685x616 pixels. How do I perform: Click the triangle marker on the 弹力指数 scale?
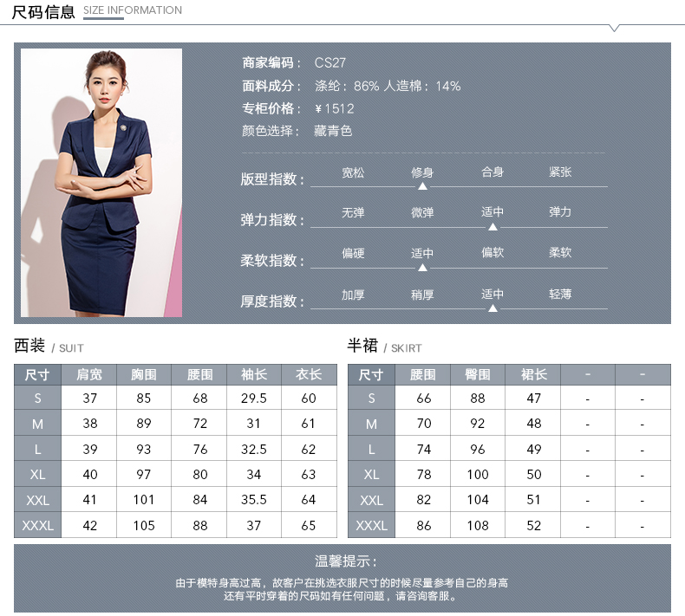[x=493, y=227]
